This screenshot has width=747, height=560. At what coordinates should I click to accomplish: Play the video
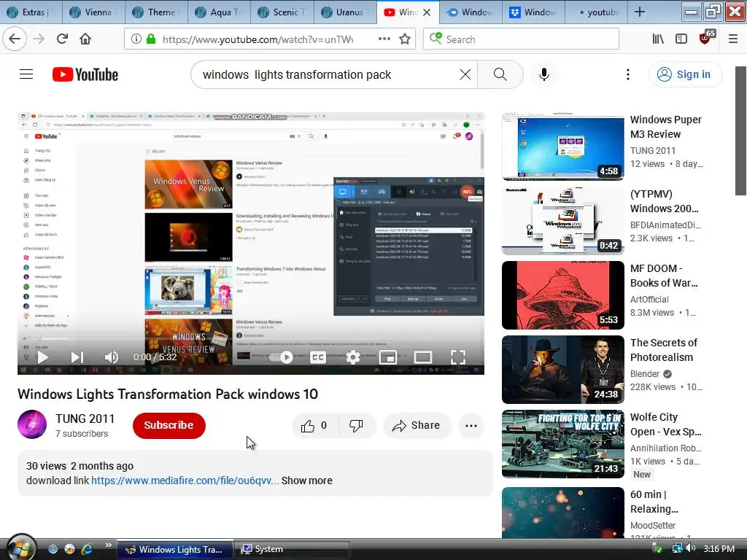(43, 357)
